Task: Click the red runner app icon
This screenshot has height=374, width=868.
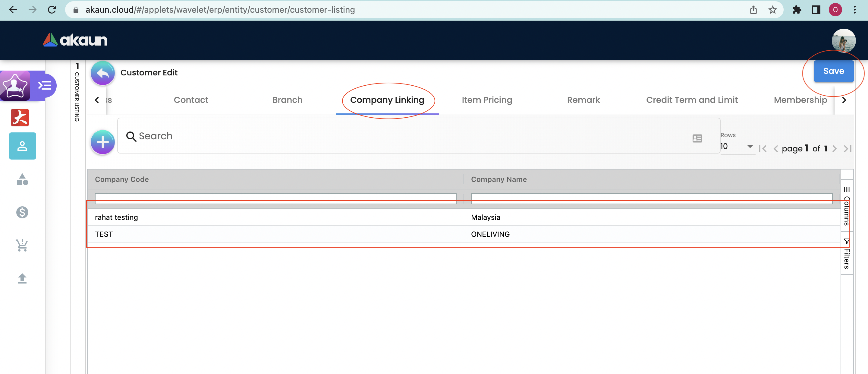Action: [20, 117]
